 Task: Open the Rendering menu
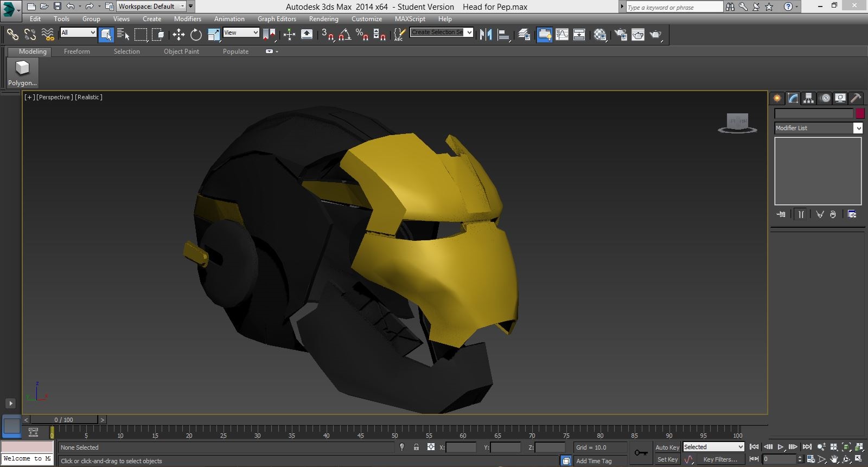[323, 18]
